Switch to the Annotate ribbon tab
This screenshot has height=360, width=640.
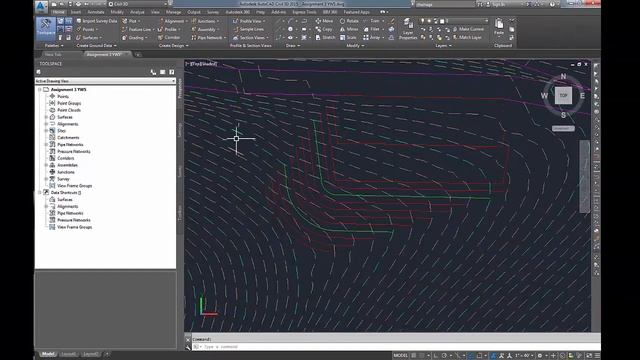96,12
